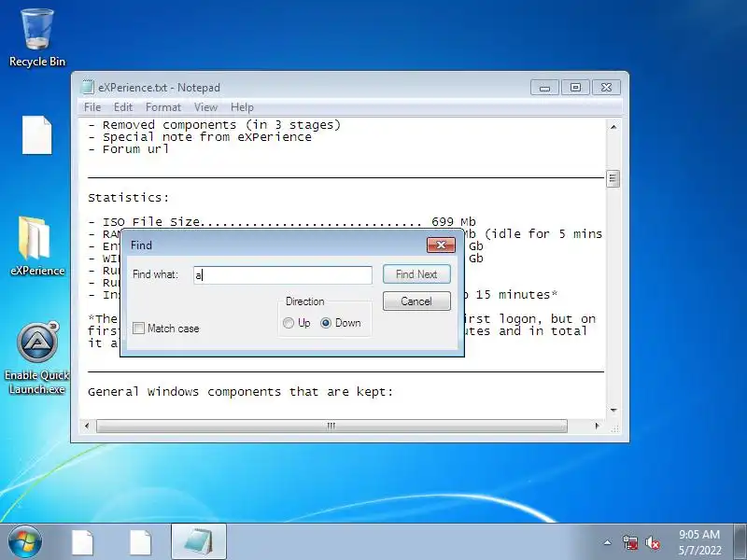Open the Edit menu in Notepad
The width and height of the screenshot is (747, 560).
[x=123, y=107]
